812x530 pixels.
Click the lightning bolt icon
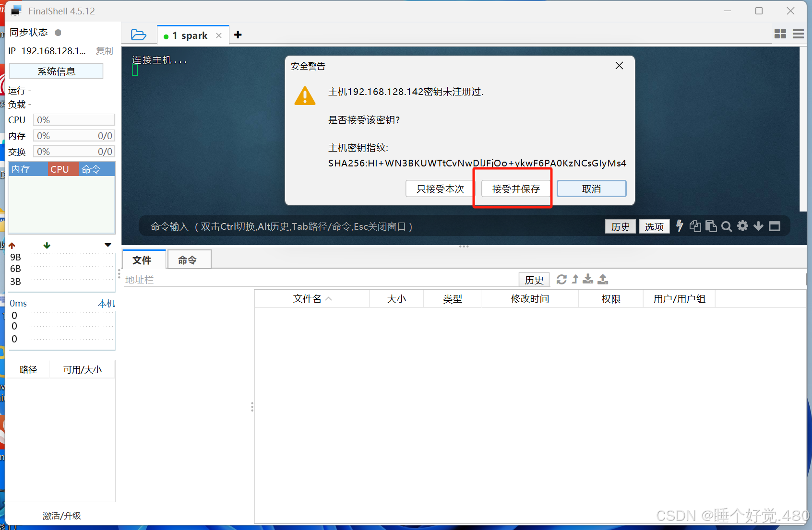click(679, 226)
